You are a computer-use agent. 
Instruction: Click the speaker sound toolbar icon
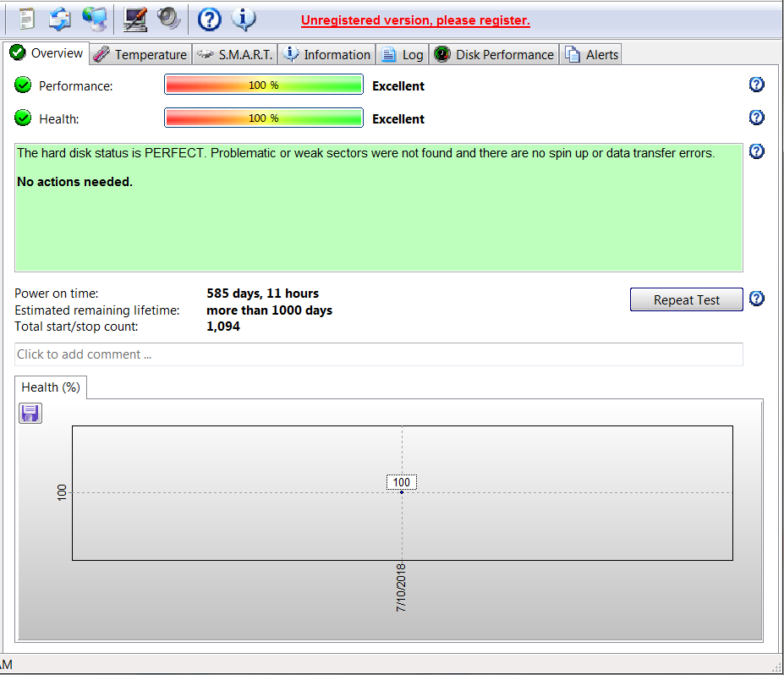[x=168, y=19]
